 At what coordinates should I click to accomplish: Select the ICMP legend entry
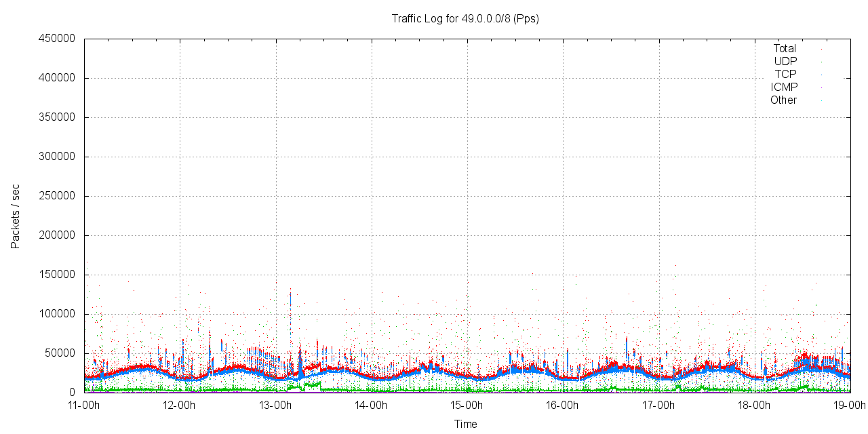tap(784, 87)
